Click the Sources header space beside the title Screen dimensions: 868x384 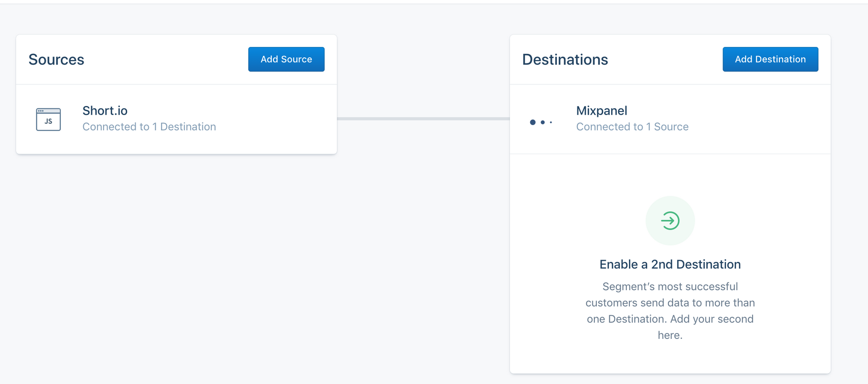pyautogui.click(x=165, y=60)
